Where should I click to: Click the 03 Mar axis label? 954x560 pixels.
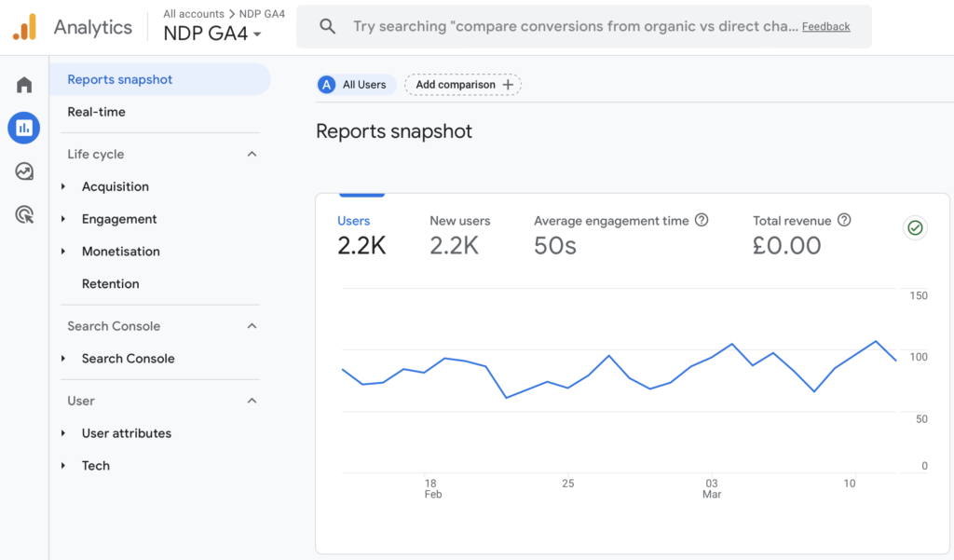point(712,489)
